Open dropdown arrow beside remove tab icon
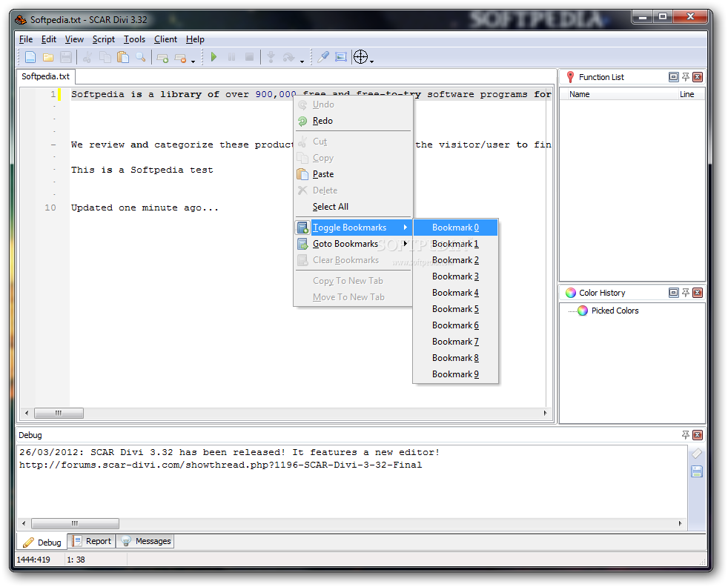The width and height of the screenshot is (728, 587). (x=193, y=61)
